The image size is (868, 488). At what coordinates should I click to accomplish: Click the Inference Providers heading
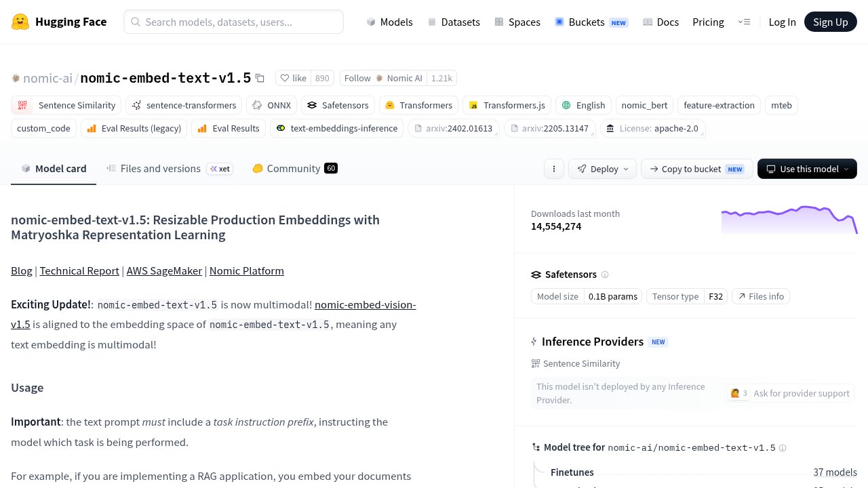pyautogui.click(x=593, y=342)
